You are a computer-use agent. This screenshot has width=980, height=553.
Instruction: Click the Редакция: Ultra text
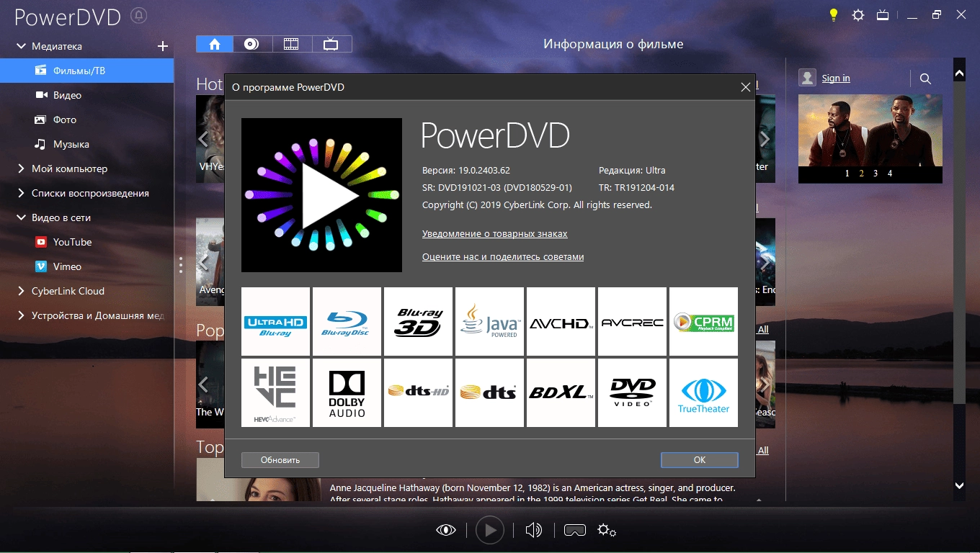pyautogui.click(x=632, y=171)
